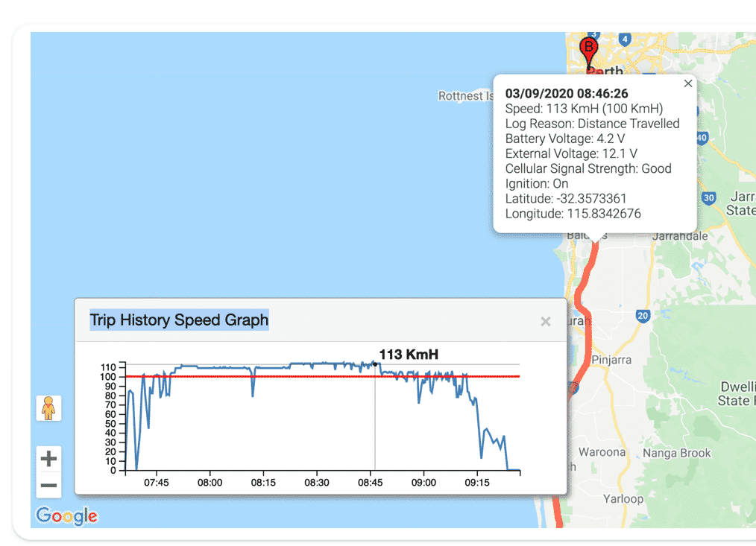
Task: Click the route 30 highway shield
Action: tap(709, 197)
